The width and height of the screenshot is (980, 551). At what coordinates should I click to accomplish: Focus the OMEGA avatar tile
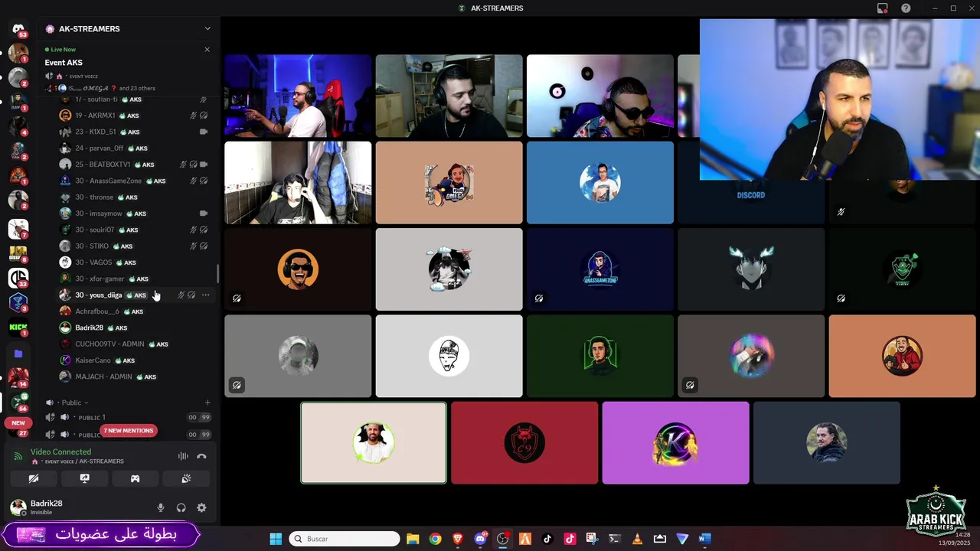(449, 183)
